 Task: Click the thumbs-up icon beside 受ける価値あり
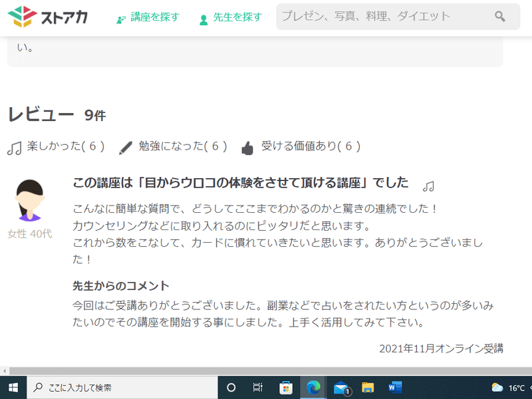pyautogui.click(x=247, y=148)
